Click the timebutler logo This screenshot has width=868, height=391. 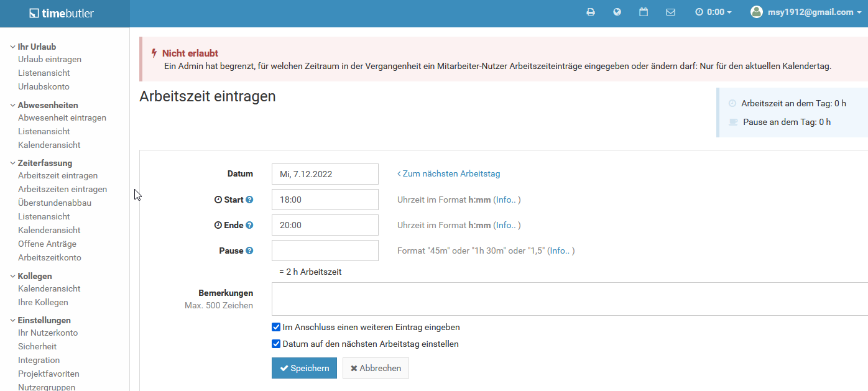click(x=62, y=13)
